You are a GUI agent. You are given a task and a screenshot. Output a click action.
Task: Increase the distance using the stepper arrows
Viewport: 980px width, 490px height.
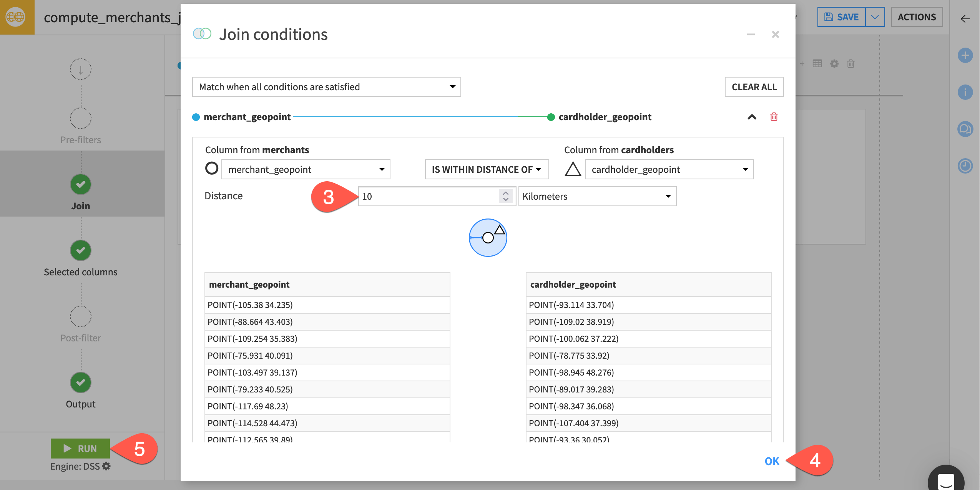click(x=506, y=196)
